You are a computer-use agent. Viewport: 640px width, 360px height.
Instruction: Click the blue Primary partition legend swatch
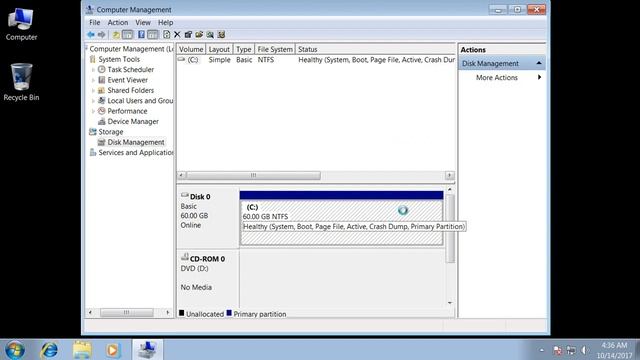pos(229,313)
